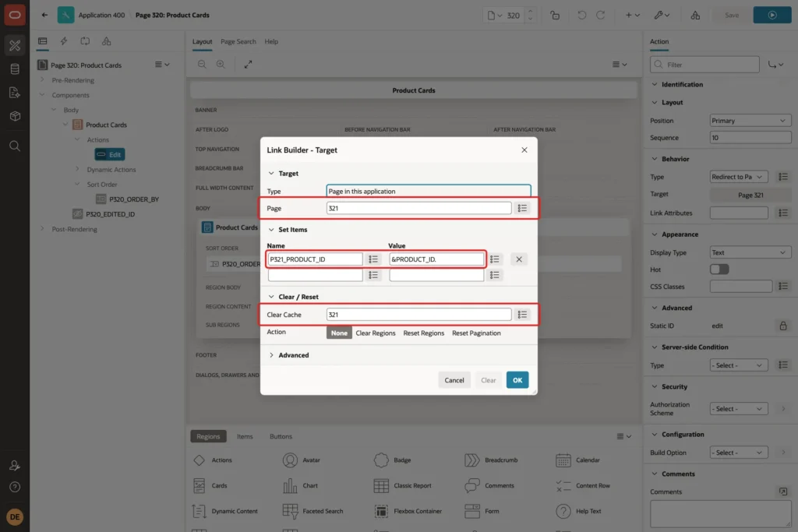Image resolution: width=798 pixels, height=532 pixels.
Task: Click the Save button
Action: (731, 16)
